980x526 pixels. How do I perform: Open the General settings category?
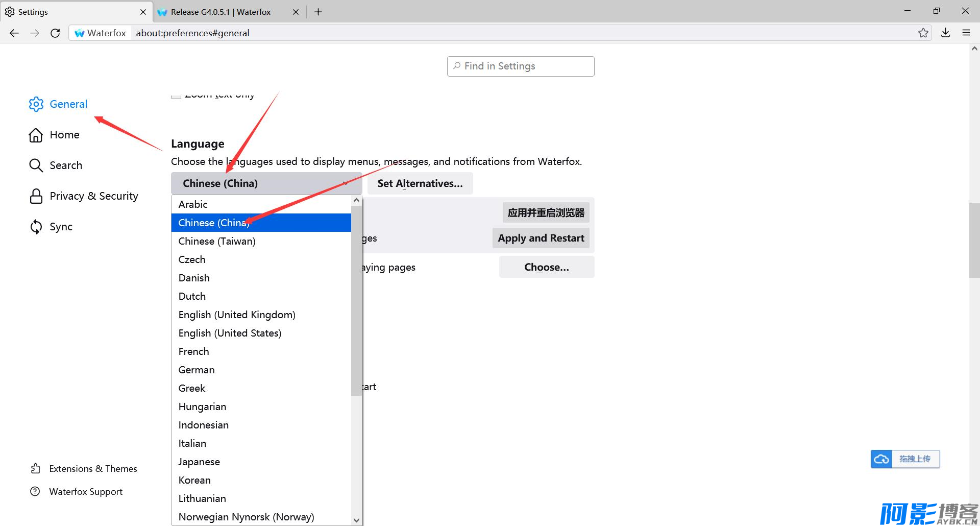pos(59,104)
